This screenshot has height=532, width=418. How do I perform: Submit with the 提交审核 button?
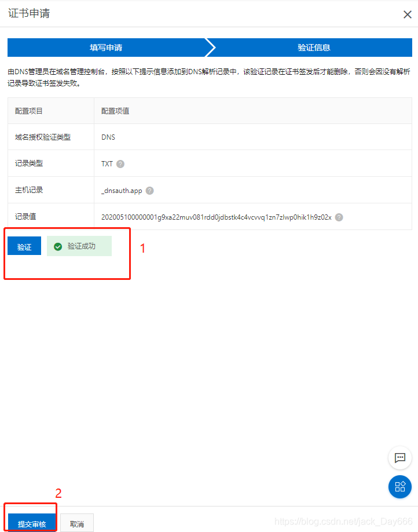coord(31,523)
